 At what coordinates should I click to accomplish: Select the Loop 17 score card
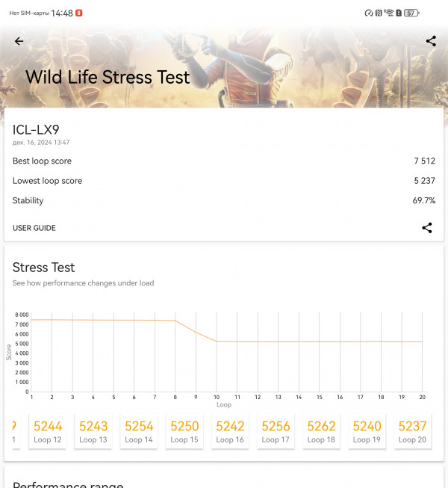click(276, 431)
